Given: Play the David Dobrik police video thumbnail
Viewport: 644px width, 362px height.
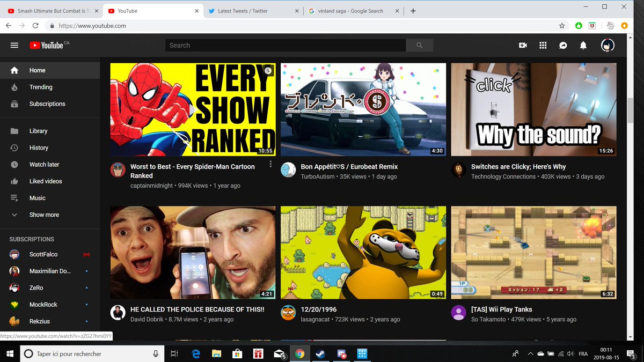Looking at the screenshot, I should [193, 253].
